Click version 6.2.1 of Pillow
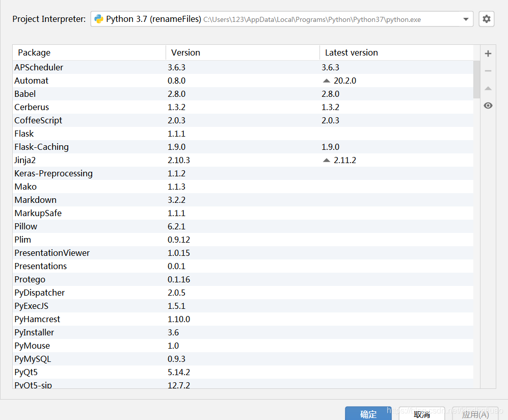508x420 pixels. (x=177, y=226)
